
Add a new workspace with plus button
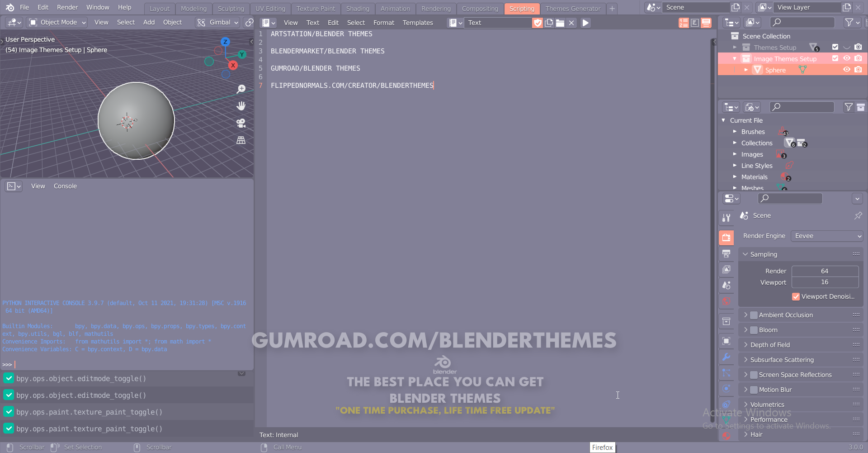click(612, 9)
